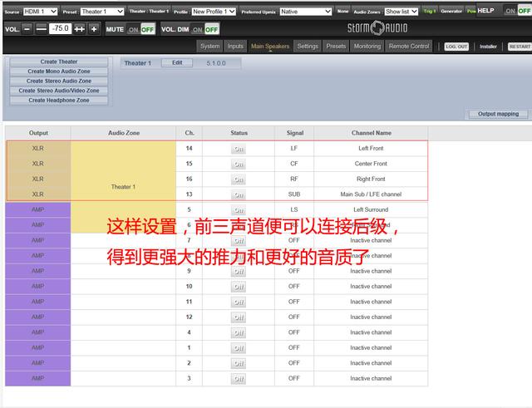Switch on inactive channel 10
532x408 pixels.
click(x=239, y=287)
